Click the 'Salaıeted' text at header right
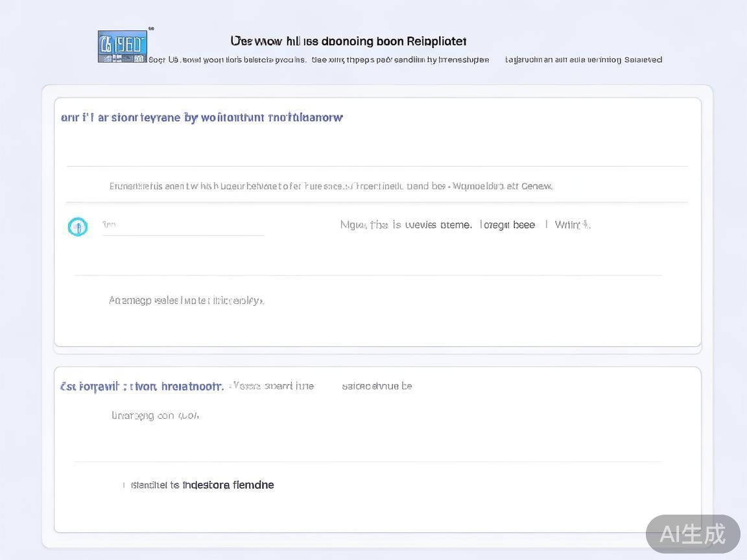Image resolution: width=747 pixels, height=560 pixels. pyautogui.click(x=643, y=60)
